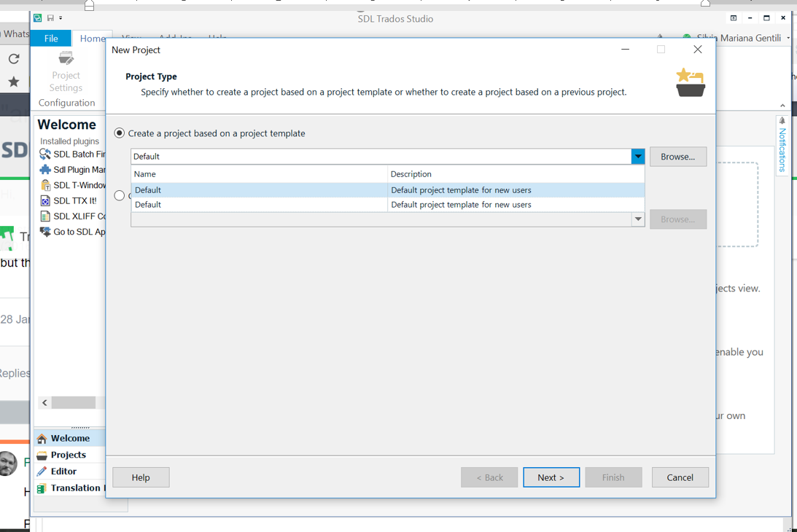Click the greyed-out Browse button
The image size is (797, 532).
[x=678, y=219]
